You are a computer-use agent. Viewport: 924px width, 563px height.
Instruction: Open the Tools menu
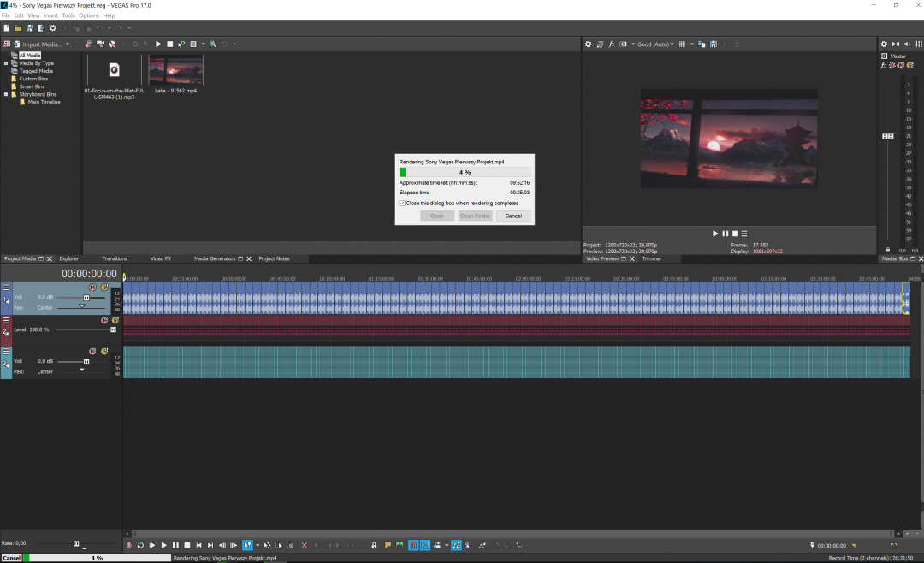point(68,15)
